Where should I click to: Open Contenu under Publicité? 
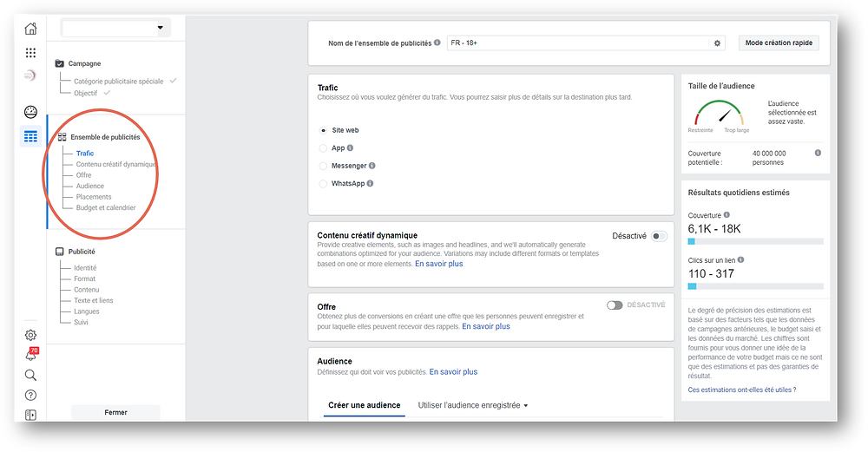tap(87, 290)
